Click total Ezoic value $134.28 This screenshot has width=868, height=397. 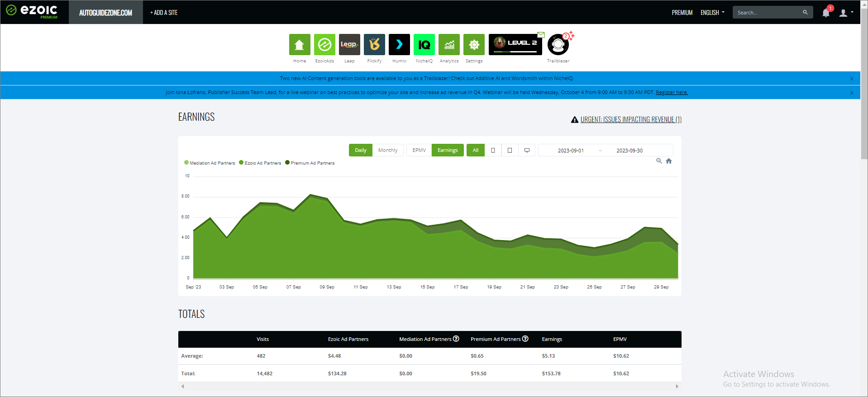[x=337, y=373]
